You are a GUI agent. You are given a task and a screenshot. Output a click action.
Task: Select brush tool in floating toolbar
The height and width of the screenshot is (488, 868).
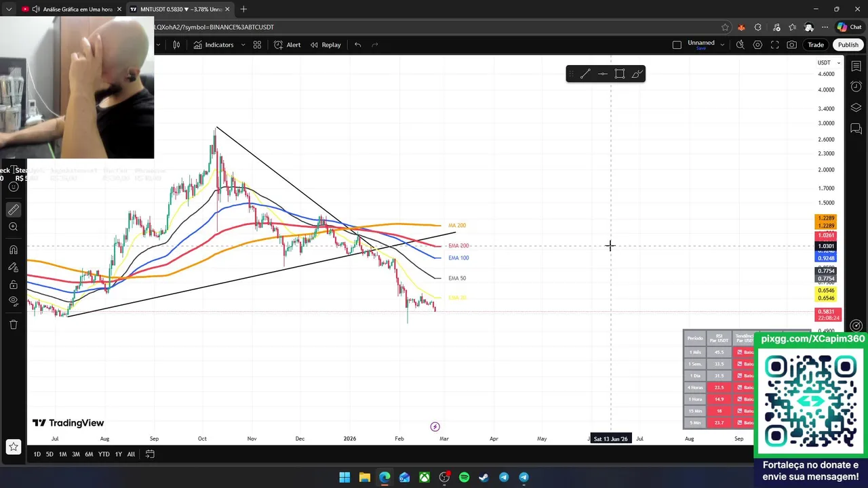pyautogui.click(x=637, y=74)
